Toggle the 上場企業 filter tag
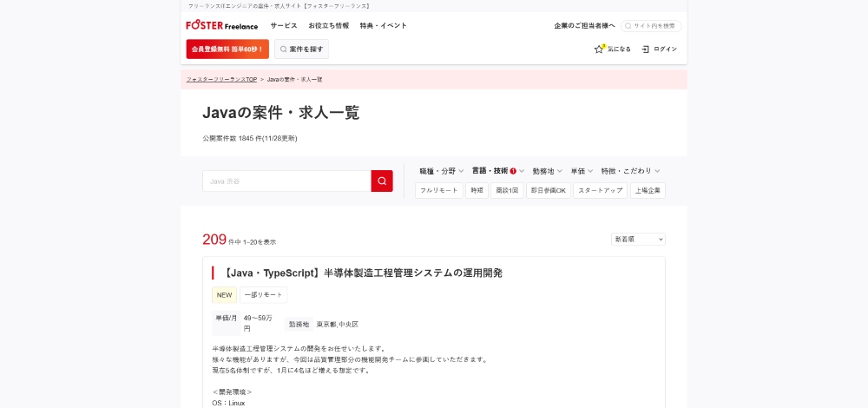This screenshot has width=868, height=408. coord(648,190)
